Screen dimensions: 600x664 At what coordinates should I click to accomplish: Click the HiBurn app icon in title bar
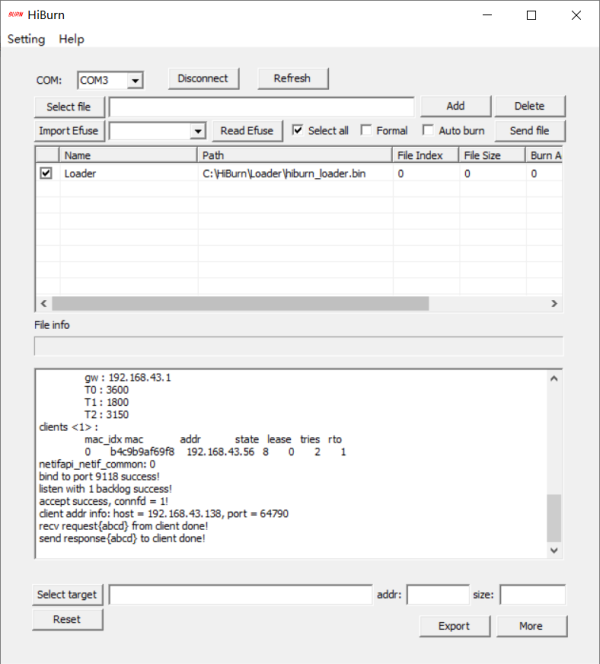pyautogui.click(x=16, y=15)
